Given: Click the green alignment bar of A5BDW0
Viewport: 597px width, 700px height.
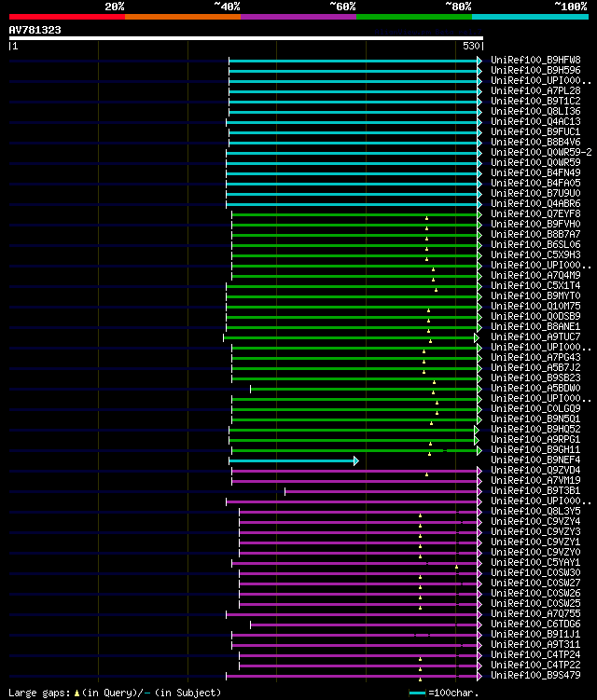Looking at the screenshot, I should (364, 390).
